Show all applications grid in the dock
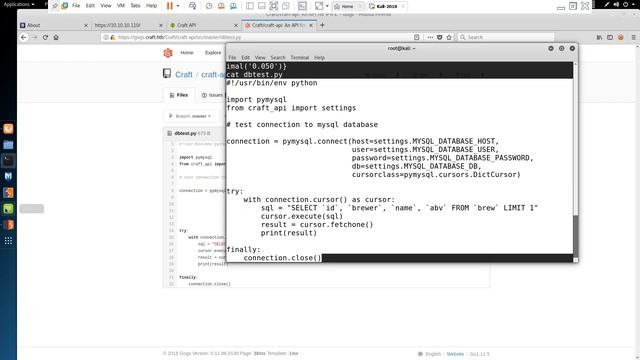Image resolution: width=640 pixels, height=360 pixels. click(8, 241)
